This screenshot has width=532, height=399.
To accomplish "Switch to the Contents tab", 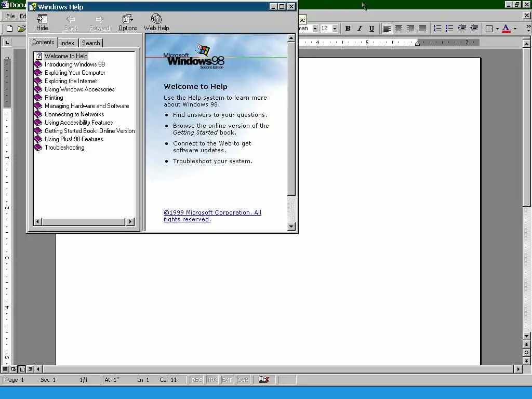I will [43, 43].
